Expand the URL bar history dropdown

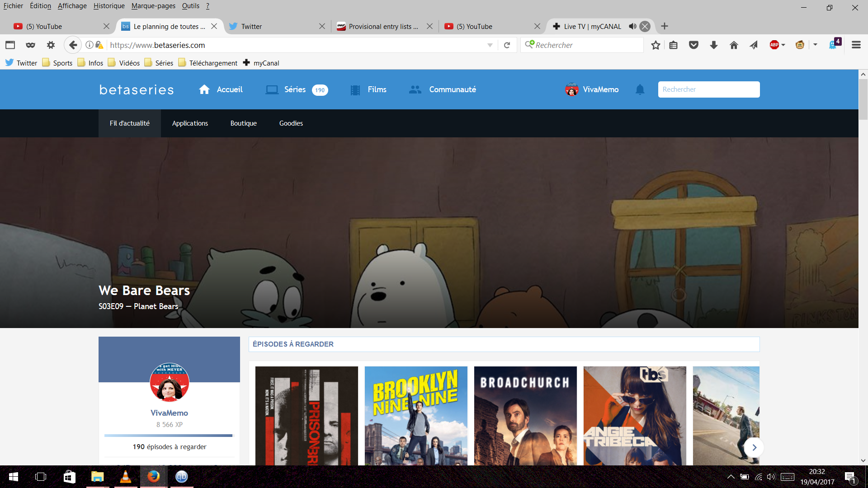click(x=490, y=45)
